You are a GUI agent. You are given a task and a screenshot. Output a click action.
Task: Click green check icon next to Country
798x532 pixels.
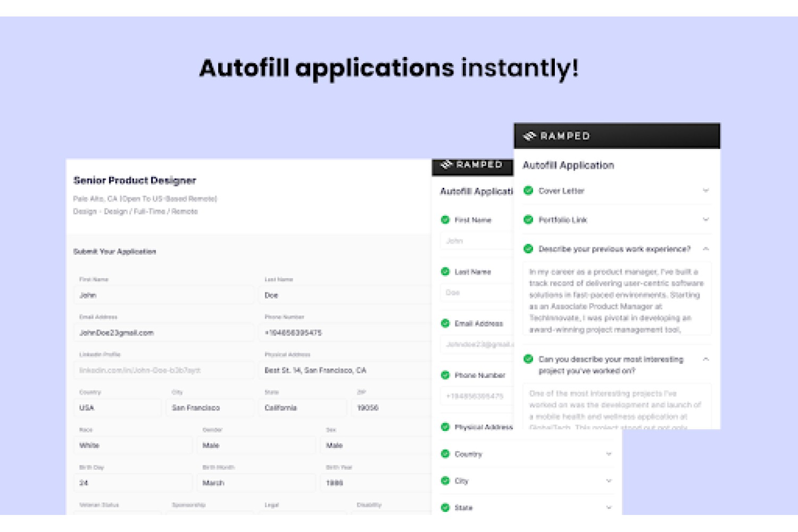click(445, 454)
